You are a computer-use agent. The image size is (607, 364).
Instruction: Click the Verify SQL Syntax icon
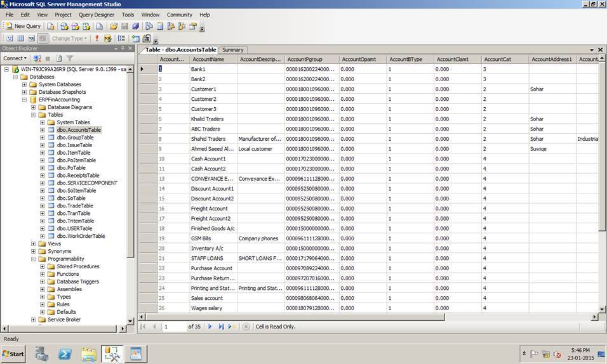click(x=107, y=38)
